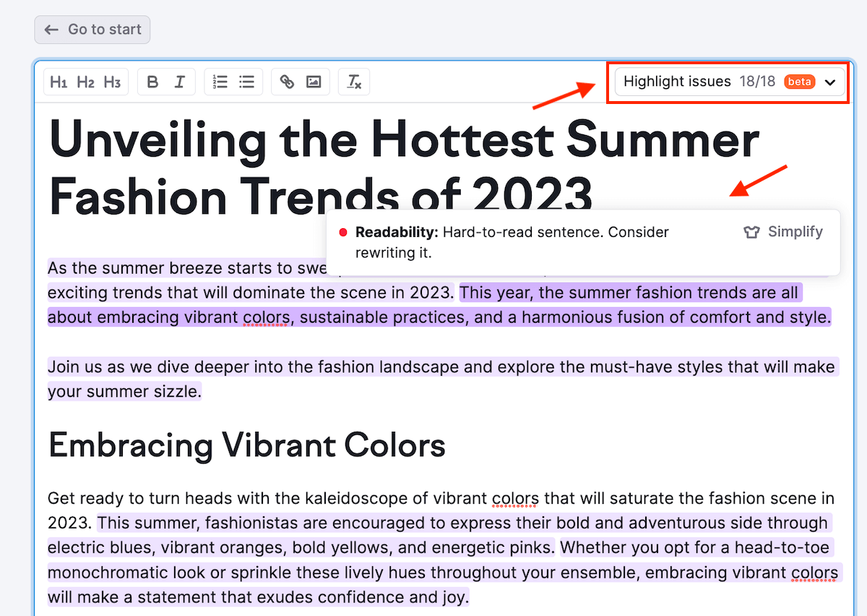Apply Heading 2 formatting

pos(85,82)
